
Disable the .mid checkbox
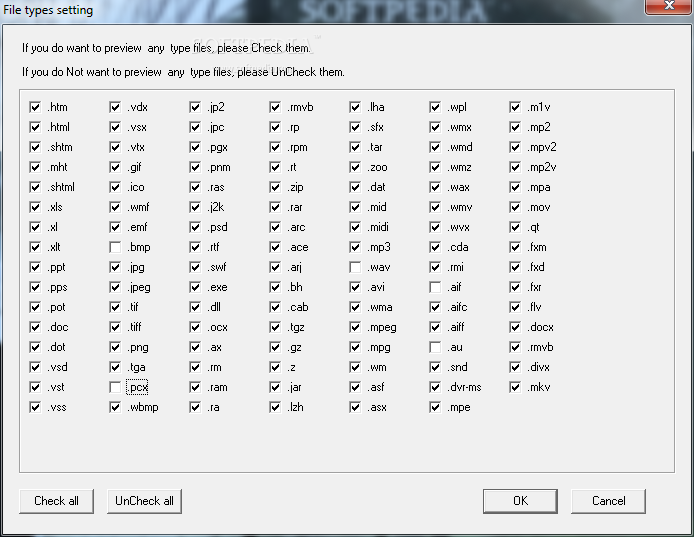pyautogui.click(x=355, y=207)
